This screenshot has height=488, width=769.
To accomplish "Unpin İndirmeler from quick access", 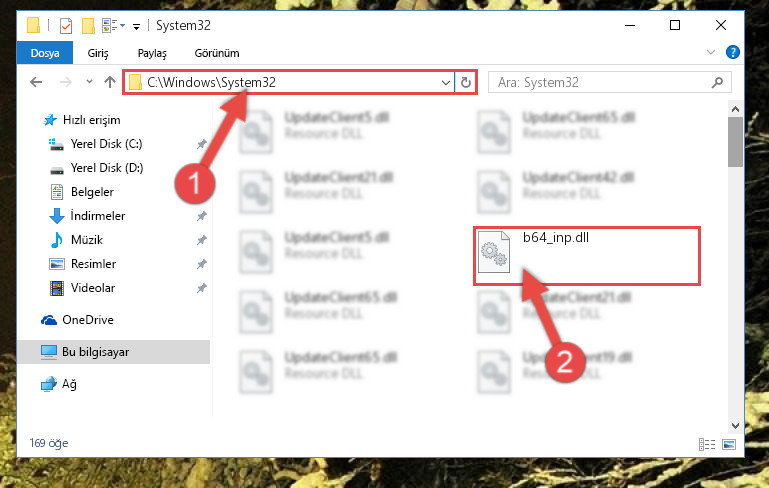I will [201, 216].
